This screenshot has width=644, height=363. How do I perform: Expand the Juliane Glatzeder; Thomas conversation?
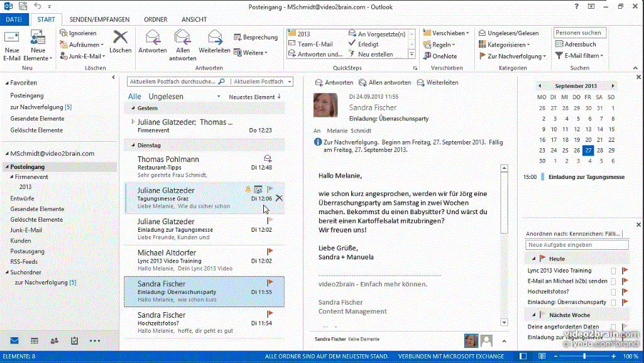133,122
